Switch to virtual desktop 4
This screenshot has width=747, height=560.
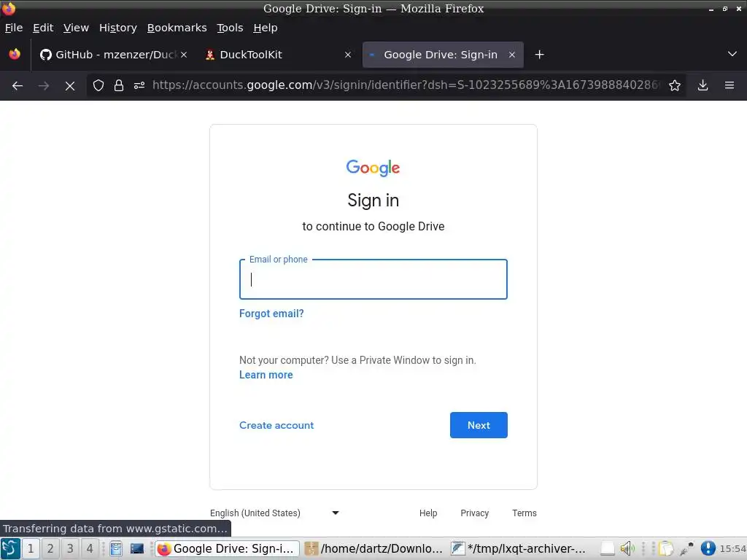click(89, 548)
